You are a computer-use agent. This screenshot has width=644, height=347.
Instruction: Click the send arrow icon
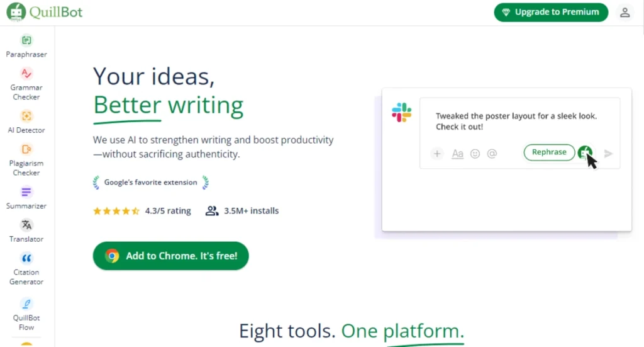pos(608,154)
